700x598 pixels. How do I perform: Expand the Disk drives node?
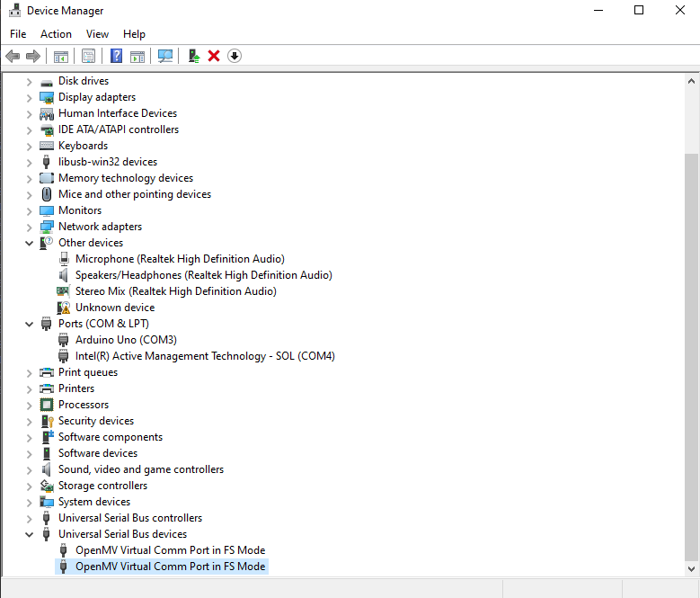[x=29, y=82]
